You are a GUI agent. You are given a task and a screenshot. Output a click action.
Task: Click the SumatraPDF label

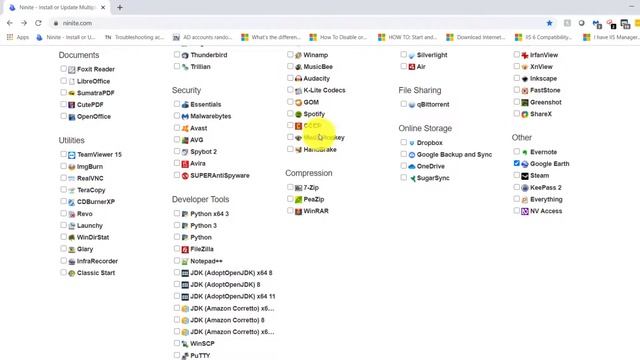[x=96, y=93]
